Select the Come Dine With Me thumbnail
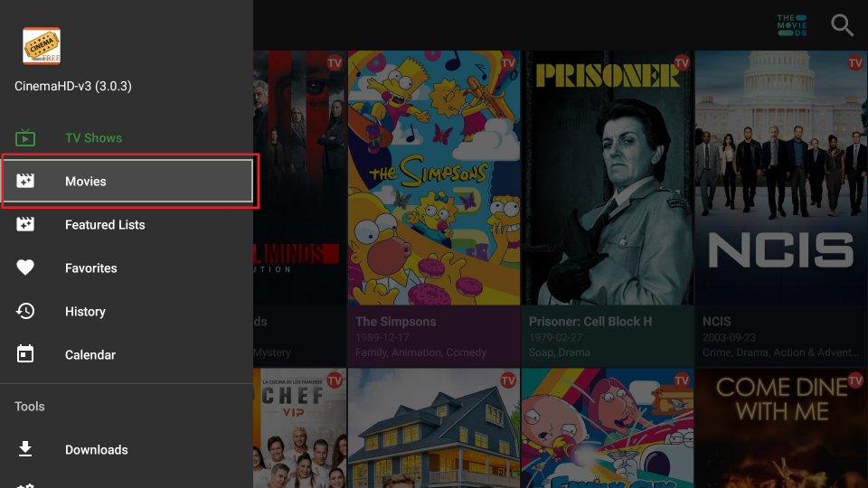 pos(781,428)
